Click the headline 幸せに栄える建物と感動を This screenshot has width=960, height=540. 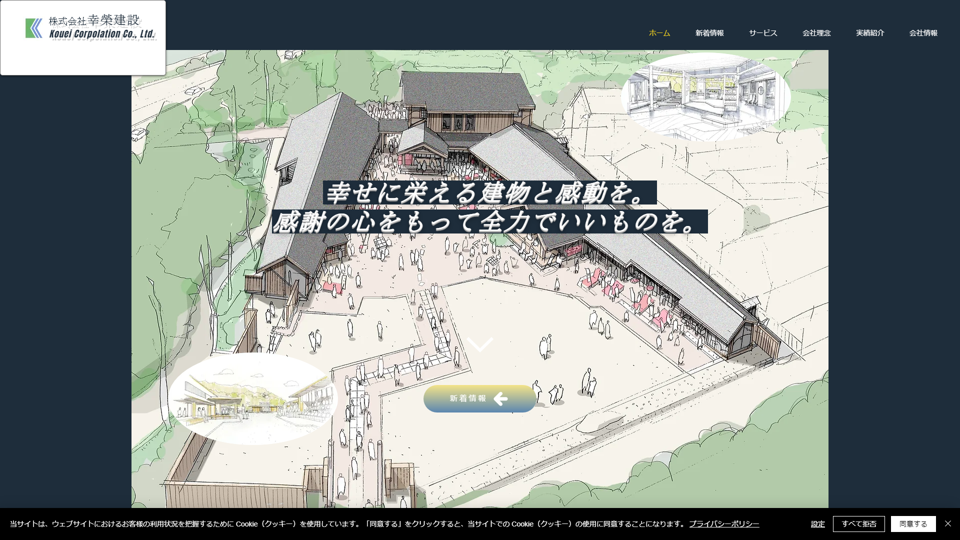pyautogui.click(x=490, y=193)
